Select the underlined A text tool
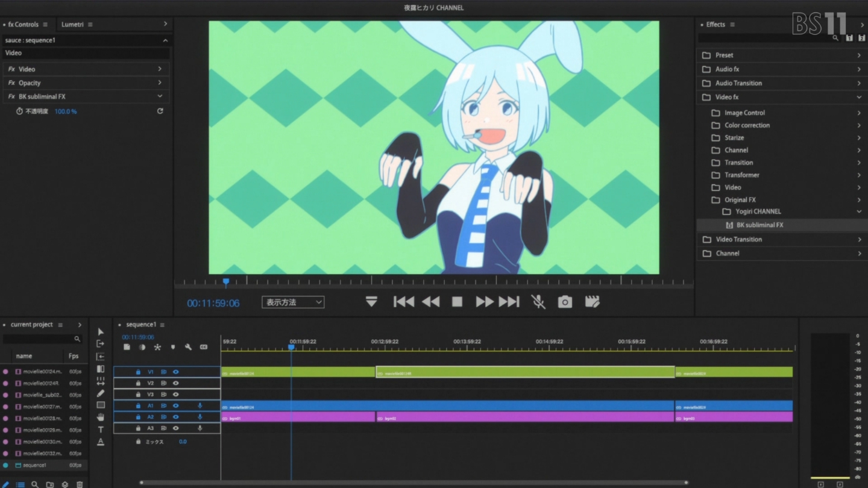This screenshot has height=488, width=868. 101,442
